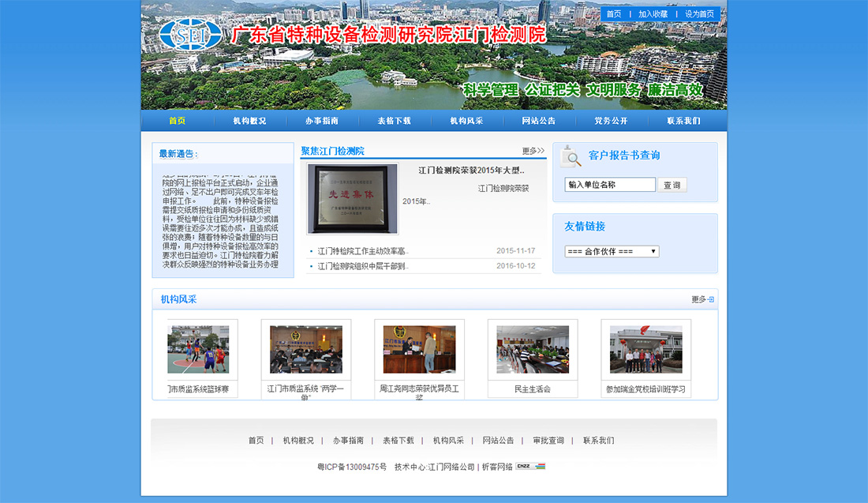Click the magnifier icon beside 客户报告书查询
868x503 pixels.
tap(571, 156)
